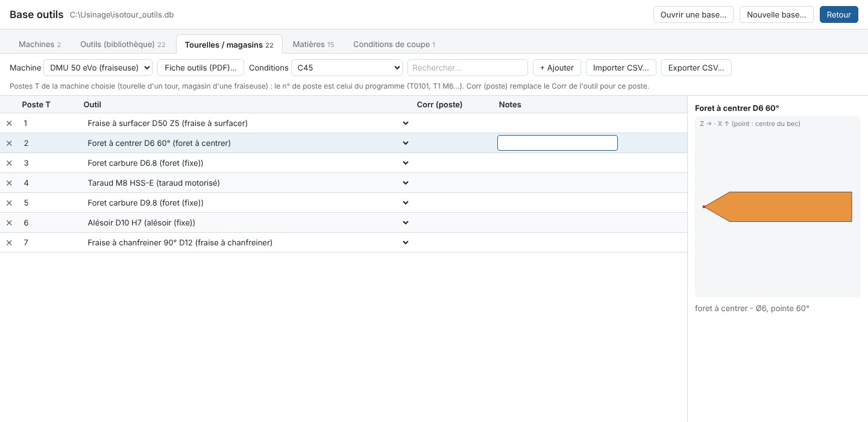Click the database path C:\Usinage\isotour_outils.db
868x422 pixels.
pyautogui.click(x=122, y=14)
